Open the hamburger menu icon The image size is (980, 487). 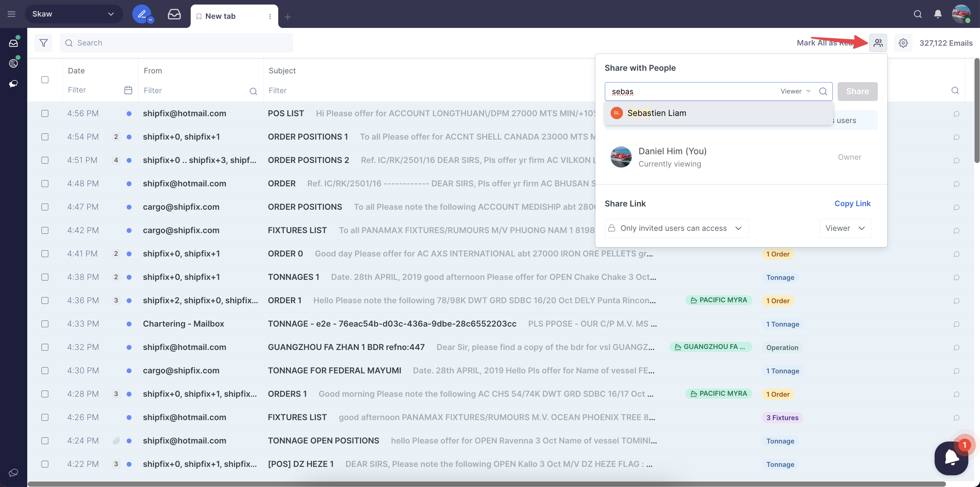coord(11,14)
